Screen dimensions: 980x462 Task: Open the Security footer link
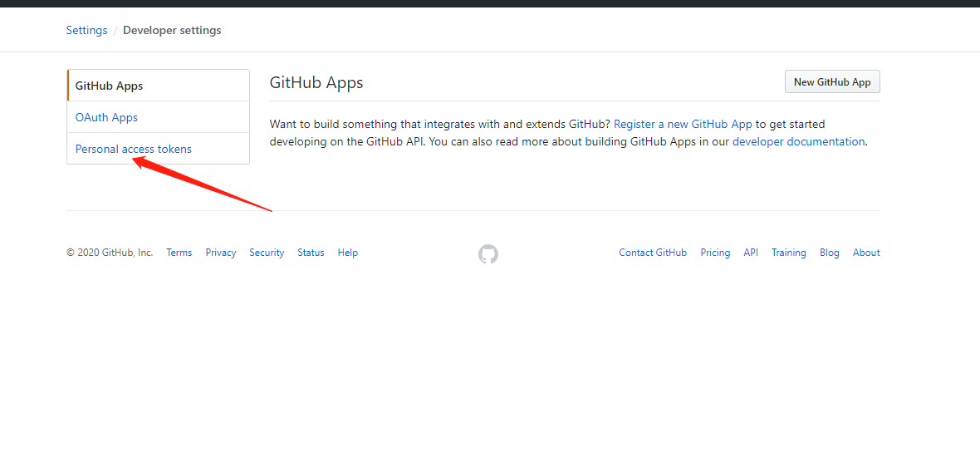tap(267, 253)
